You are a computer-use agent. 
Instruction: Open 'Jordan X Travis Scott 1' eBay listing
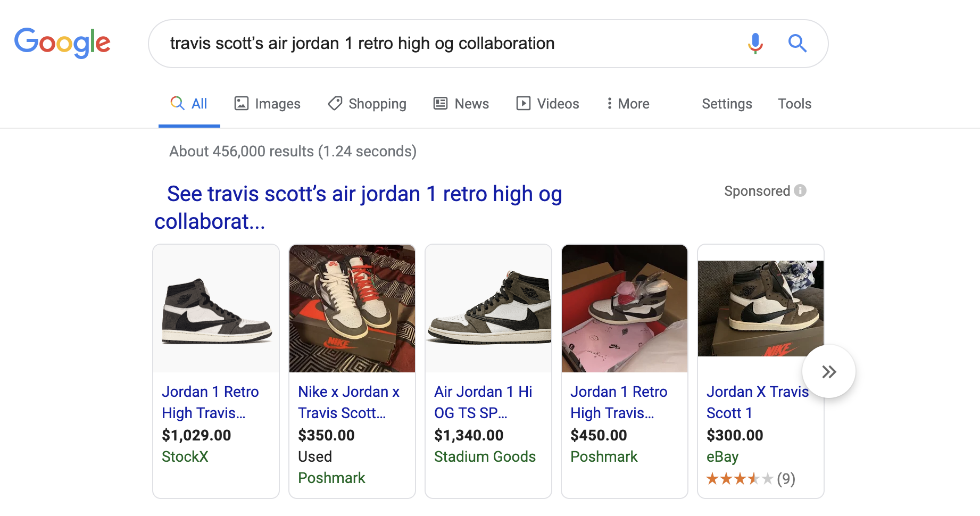[x=757, y=402]
